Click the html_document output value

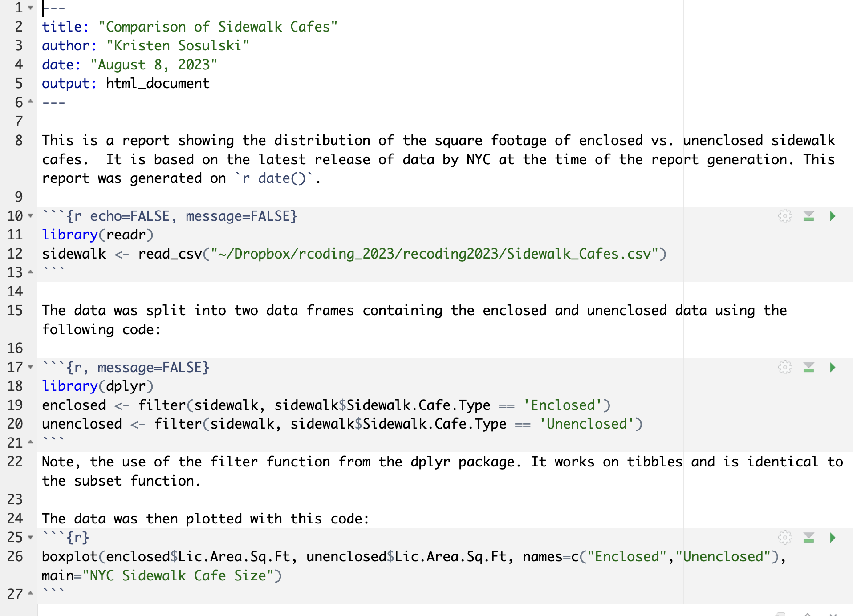[158, 84]
